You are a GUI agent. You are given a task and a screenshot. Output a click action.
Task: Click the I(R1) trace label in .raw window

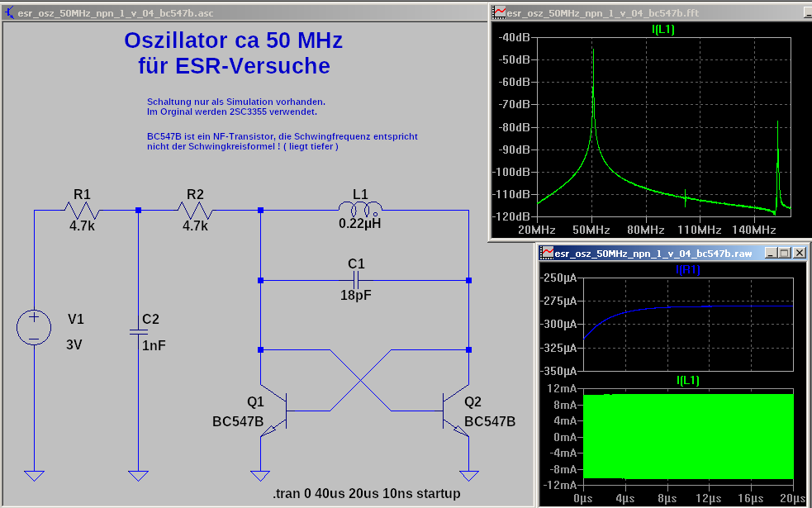[x=688, y=269]
